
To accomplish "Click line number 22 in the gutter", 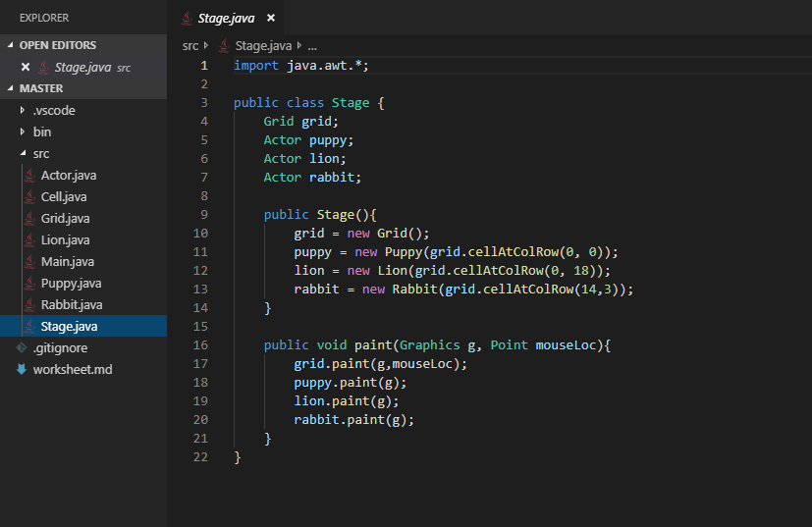I will pos(200,457).
